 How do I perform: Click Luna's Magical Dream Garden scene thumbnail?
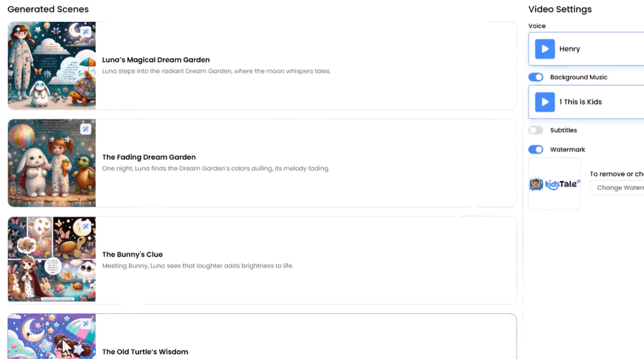[52, 66]
